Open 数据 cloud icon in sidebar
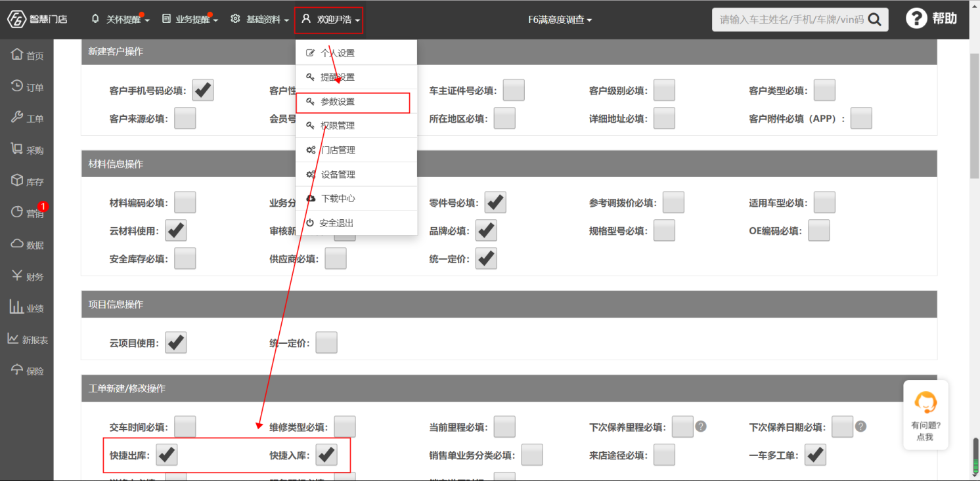The image size is (980, 481). 18,243
